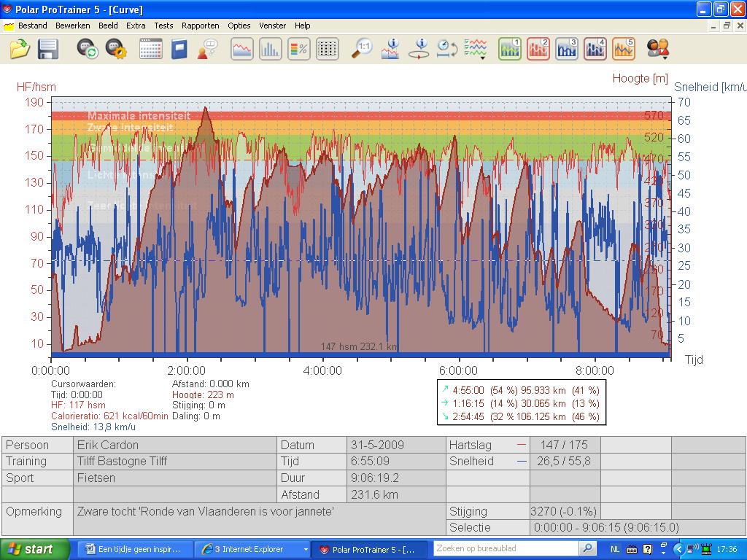Click the distance value '231.6 km'
747x560 pixels.
pos(374,495)
